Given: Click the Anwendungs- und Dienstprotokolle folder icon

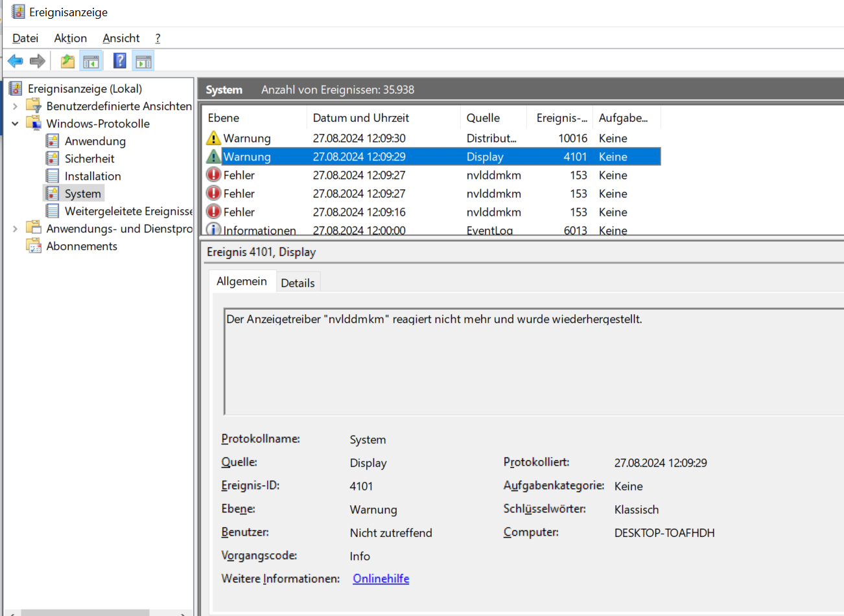Looking at the screenshot, I should point(34,228).
